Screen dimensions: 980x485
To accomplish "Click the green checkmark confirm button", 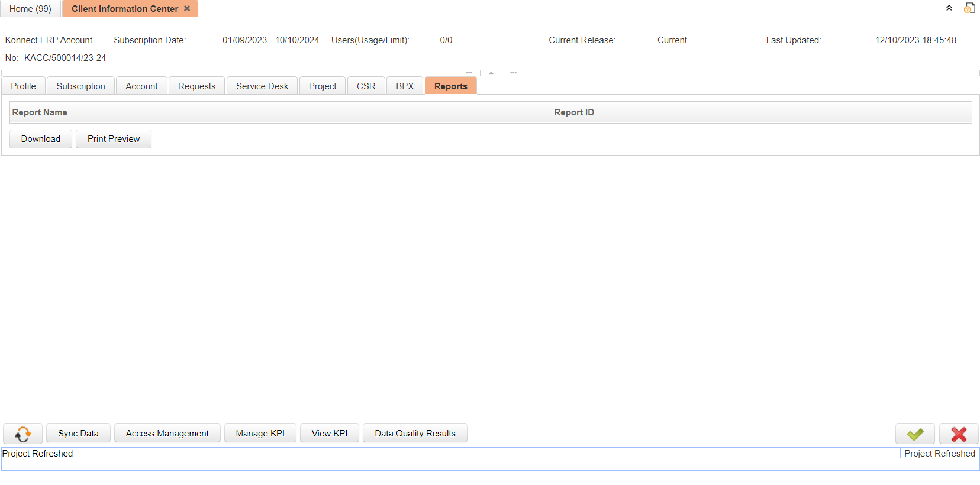I will pos(914,434).
